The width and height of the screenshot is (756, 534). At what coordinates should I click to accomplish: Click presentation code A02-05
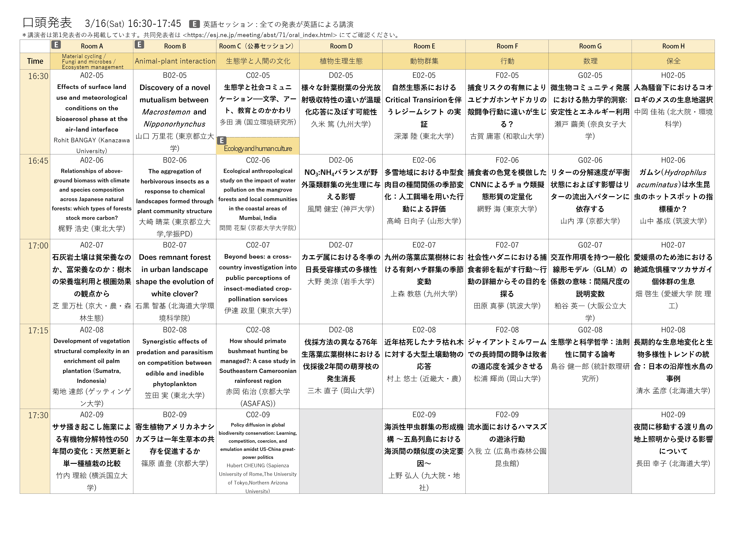click(x=92, y=75)
